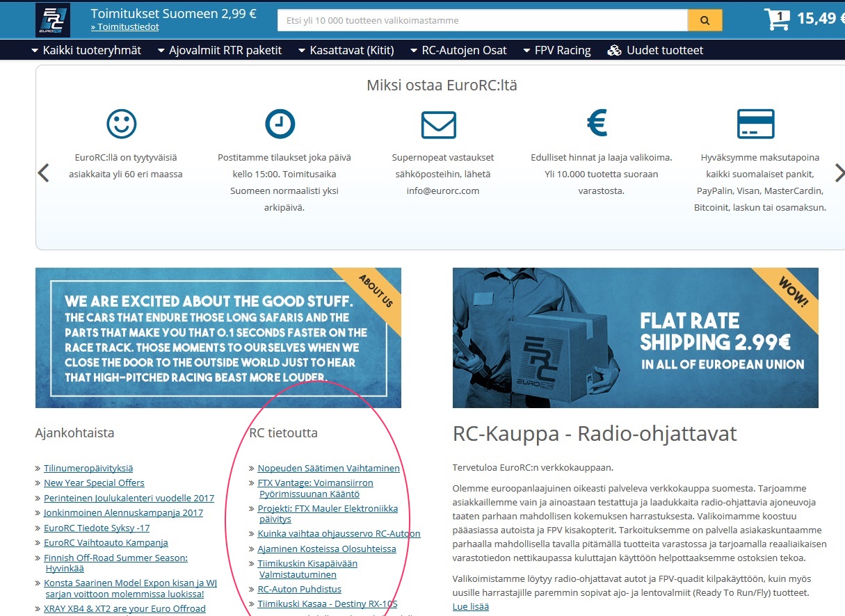Expand the Ajovalmiit RTR paketit menu
This screenshot has width=845, height=616.
pyautogui.click(x=220, y=50)
